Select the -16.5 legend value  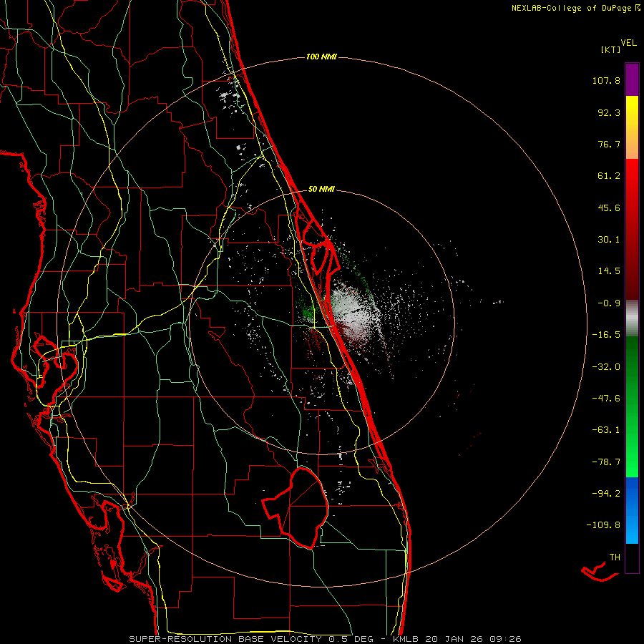pyautogui.click(x=606, y=335)
